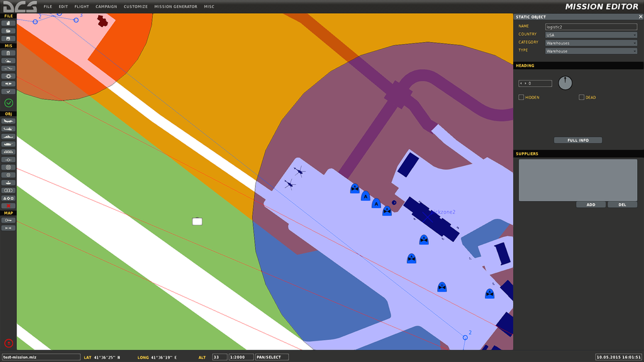Toggle the DEAD checkbox
This screenshot has height=362, width=644.
point(582,97)
